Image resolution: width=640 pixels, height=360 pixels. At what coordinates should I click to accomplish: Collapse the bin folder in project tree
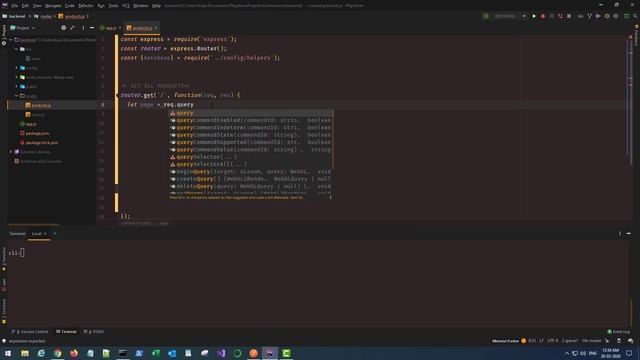pyautogui.click(x=17, y=49)
